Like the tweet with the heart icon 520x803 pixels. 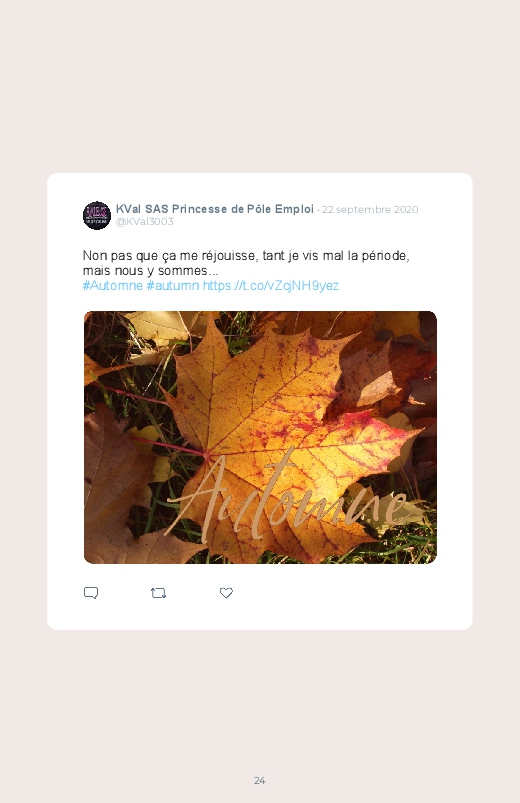[226, 593]
